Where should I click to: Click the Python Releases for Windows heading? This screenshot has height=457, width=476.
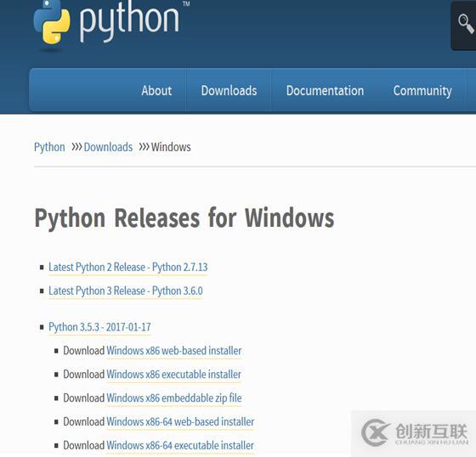point(184,218)
